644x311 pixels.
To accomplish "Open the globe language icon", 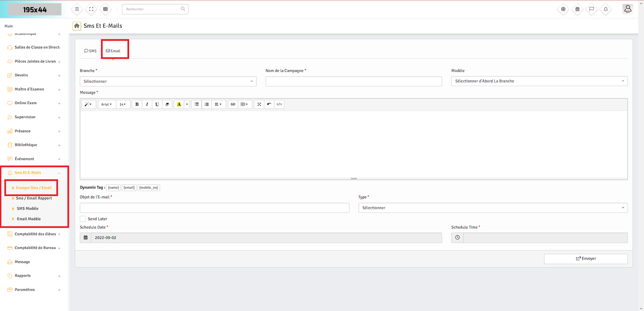I will click(x=563, y=9).
